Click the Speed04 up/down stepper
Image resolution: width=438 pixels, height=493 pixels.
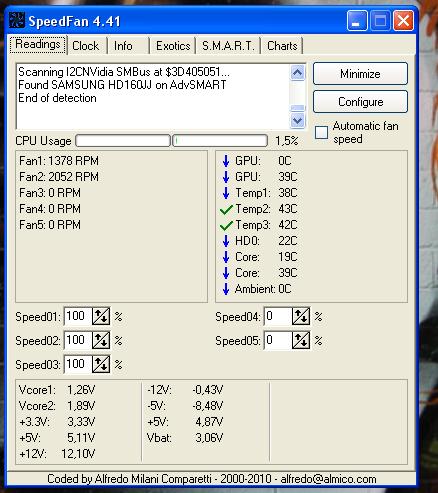pyautogui.click(x=301, y=316)
